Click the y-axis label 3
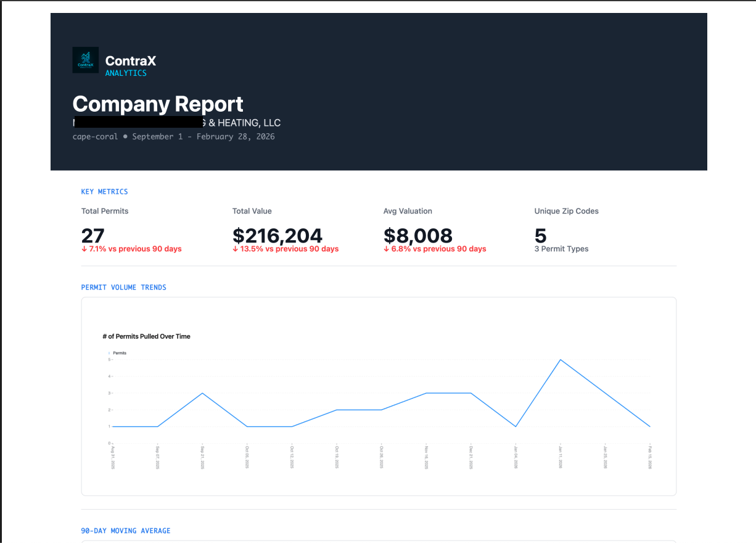Viewport: 756px width, 543px height. pos(109,393)
